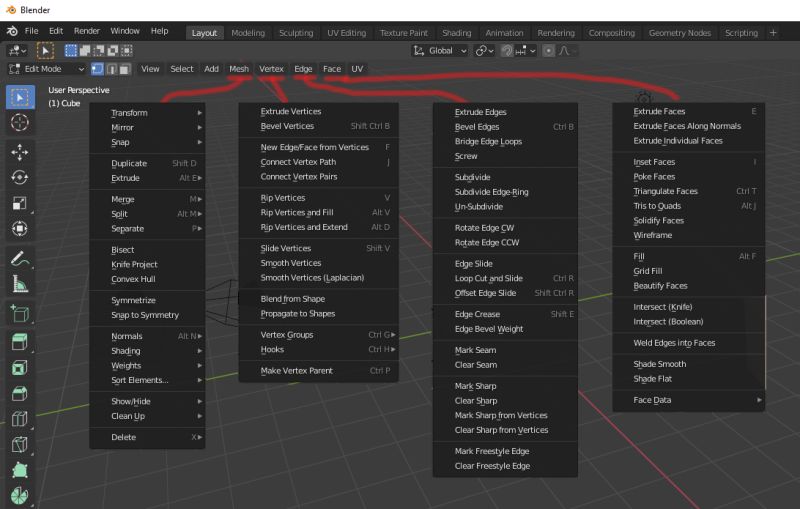This screenshot has width=800, height=509.
Task: Select the Inset Faces tool icon
Action: click(x=20, y=368)
